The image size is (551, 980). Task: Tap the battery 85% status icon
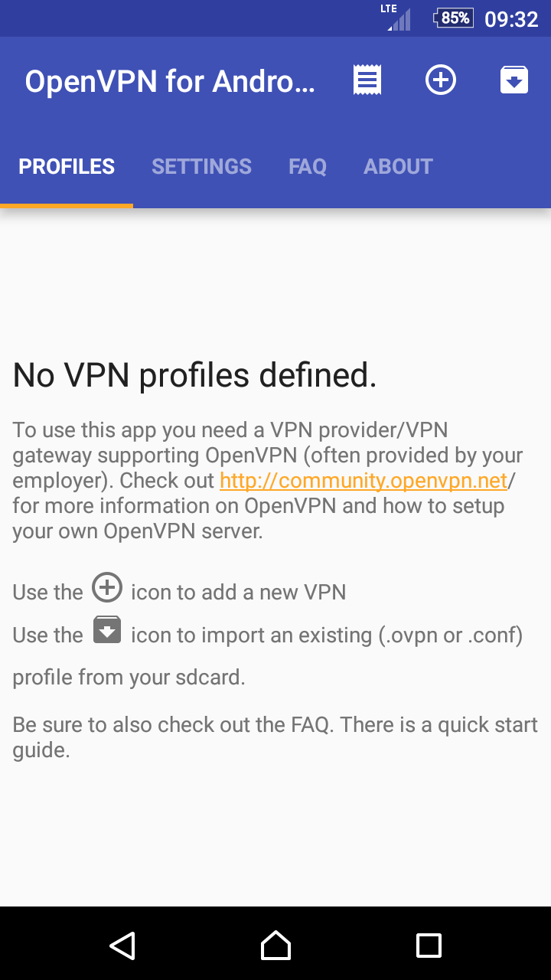[453, 18]
